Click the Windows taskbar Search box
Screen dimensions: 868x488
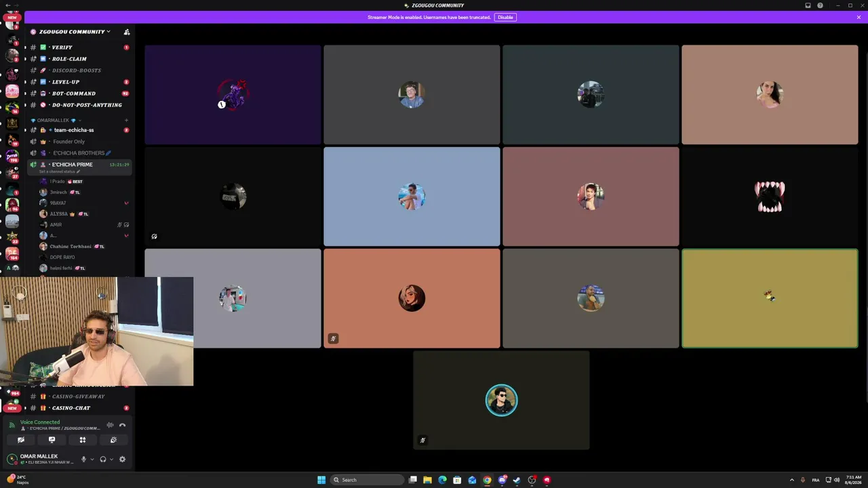(x=366, y=480)
